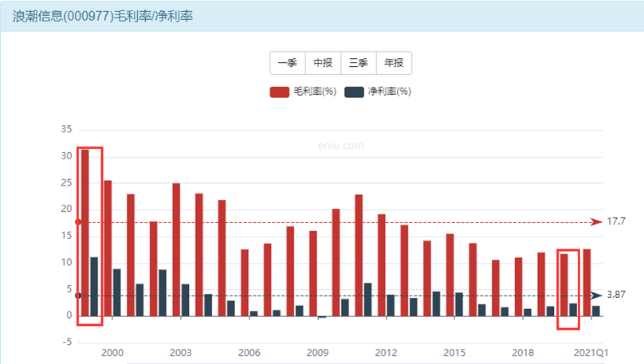Click the dark dot at start of net average line
The image size is (644, 364).
pyautogui.click(x=78, y=296)
